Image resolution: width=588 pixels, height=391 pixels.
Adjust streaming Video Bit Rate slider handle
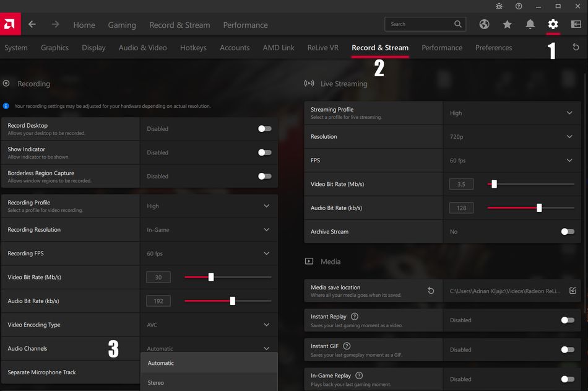coord(494,183)
